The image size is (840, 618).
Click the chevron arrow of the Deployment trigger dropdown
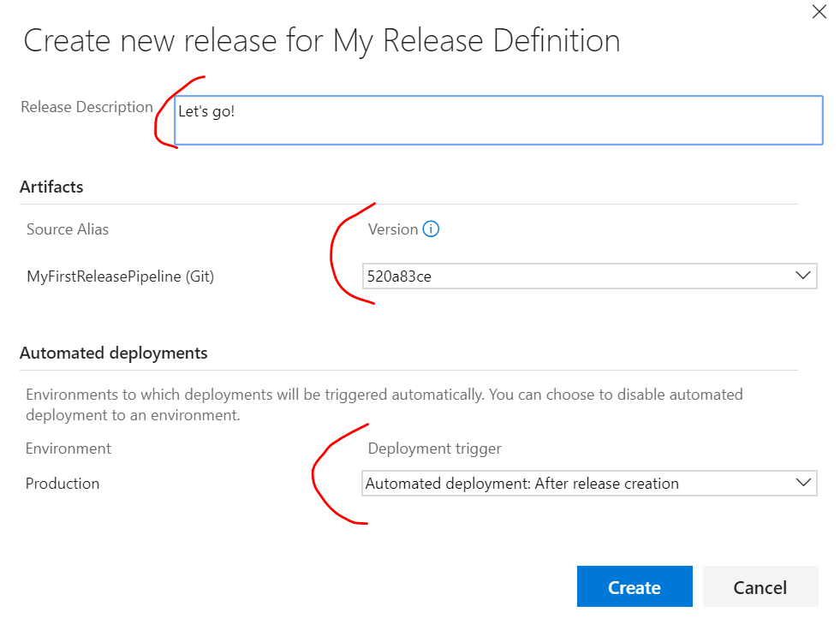803,483
